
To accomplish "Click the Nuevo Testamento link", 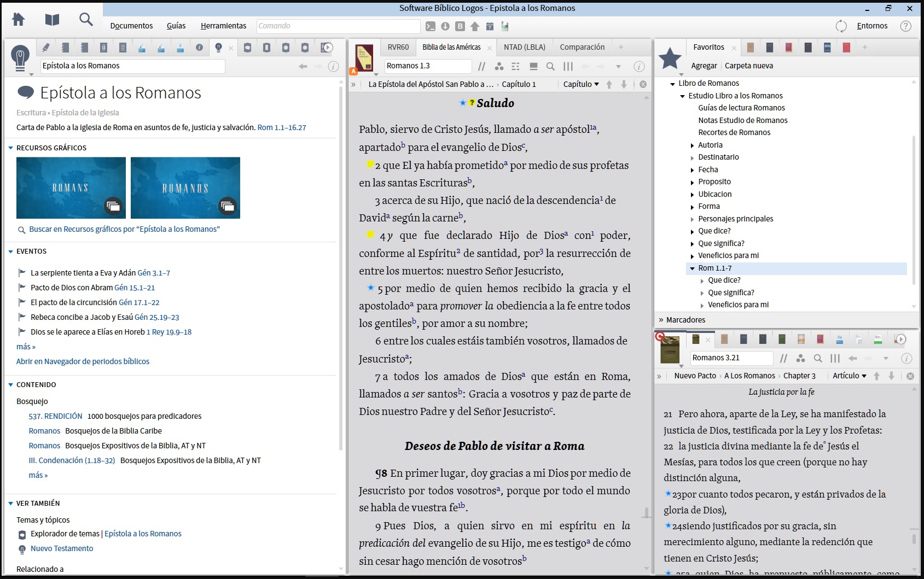I will pos(62,548).
